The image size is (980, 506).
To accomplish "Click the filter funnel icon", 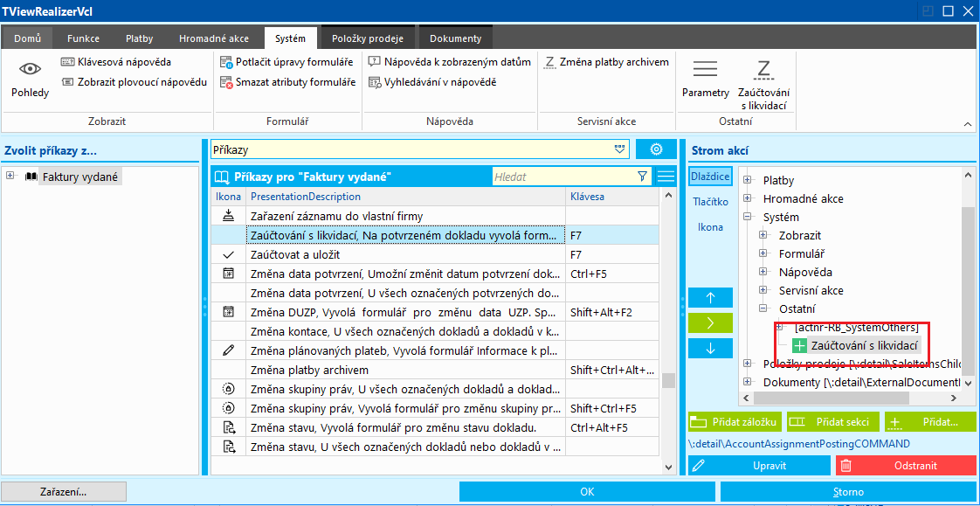I will click(x=643, y=177).
